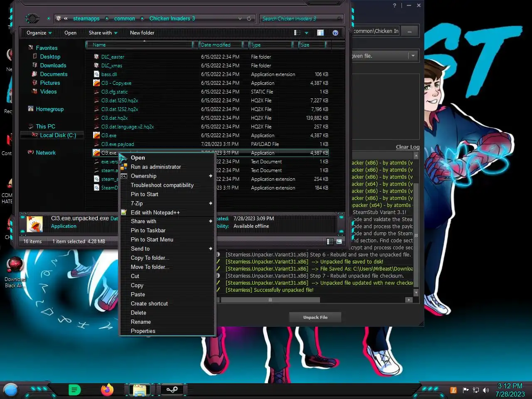Choose Create shortcut
The image size is (532, 399).
pos(167,304)
